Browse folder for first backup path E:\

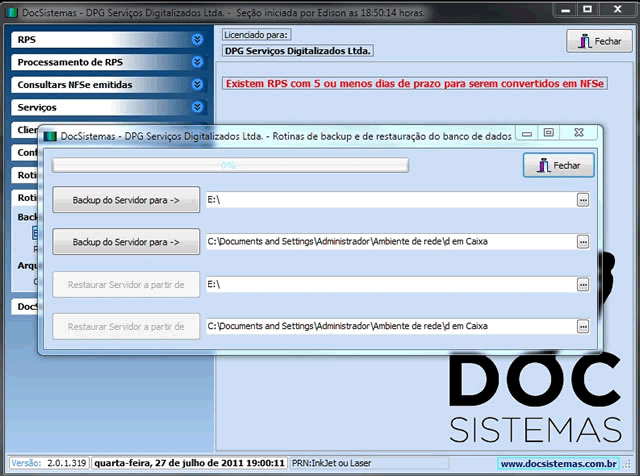click(583, 200)
